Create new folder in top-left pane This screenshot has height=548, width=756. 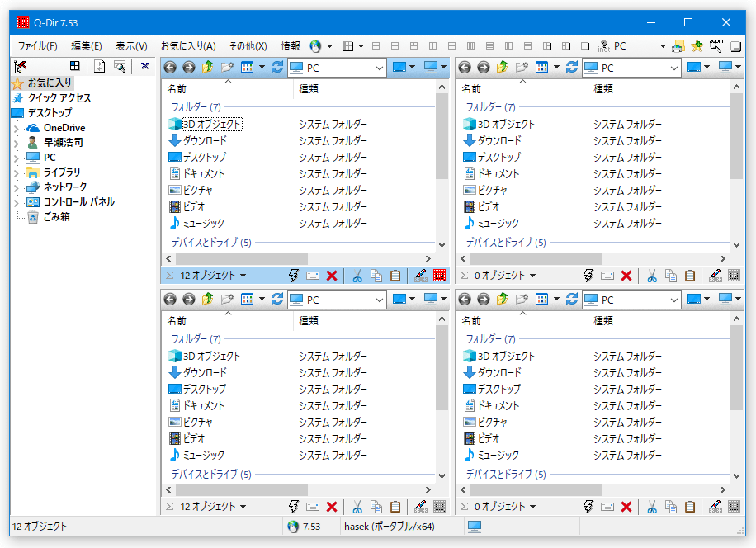[x=227, y=67]
